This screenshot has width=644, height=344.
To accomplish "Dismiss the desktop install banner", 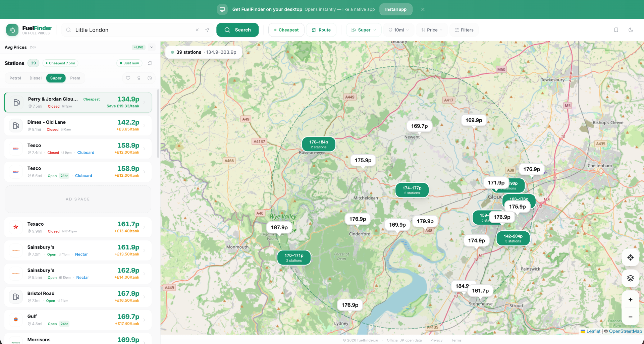I will coord(423,9).
